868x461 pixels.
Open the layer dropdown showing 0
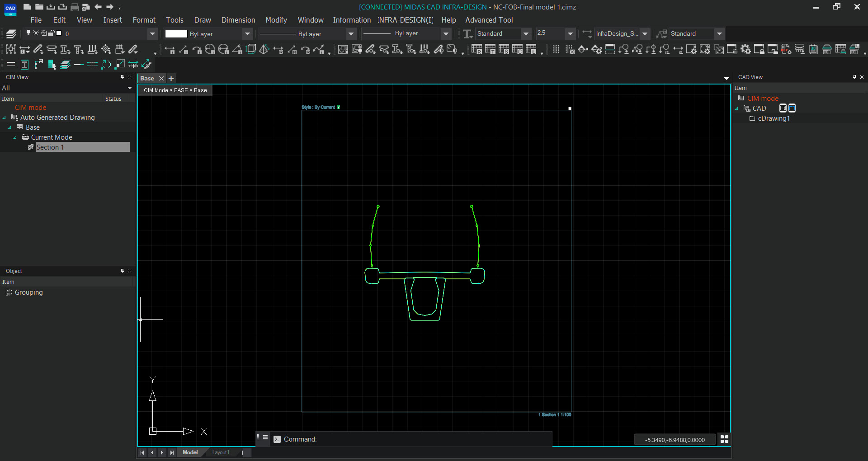pyautogui.click(x=152, y=33)
